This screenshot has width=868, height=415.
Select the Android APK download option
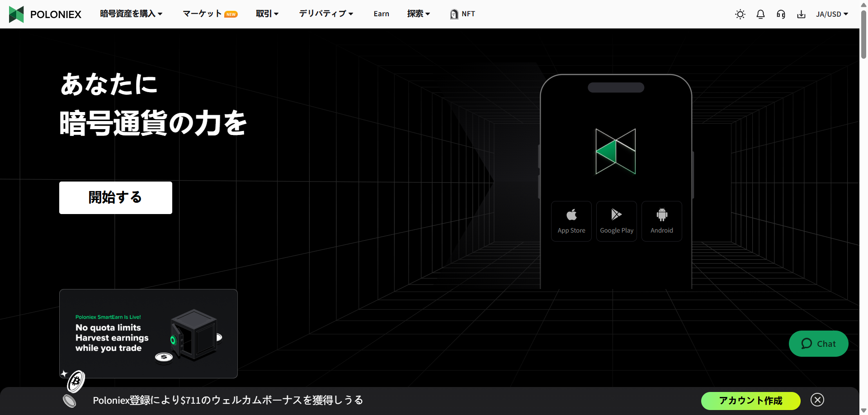661,221
